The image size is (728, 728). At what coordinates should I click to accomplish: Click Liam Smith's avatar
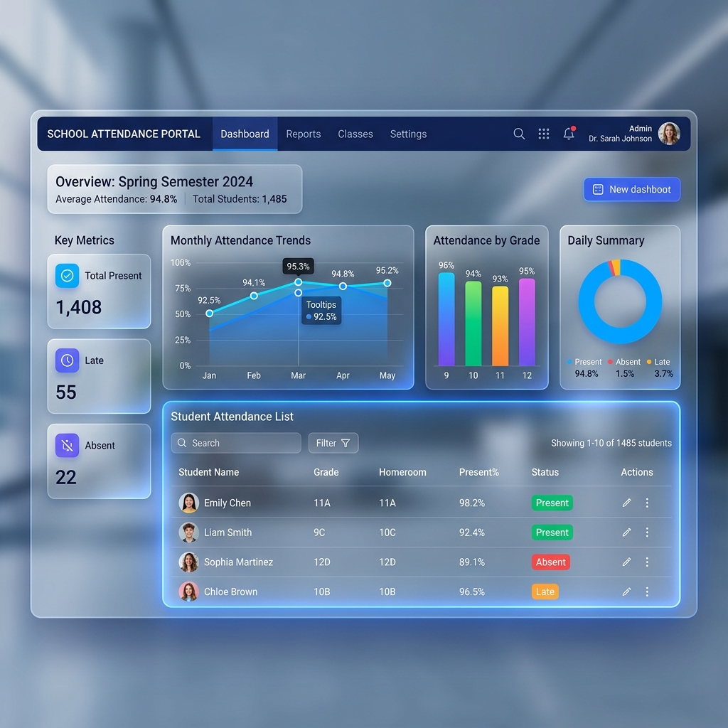189,532
